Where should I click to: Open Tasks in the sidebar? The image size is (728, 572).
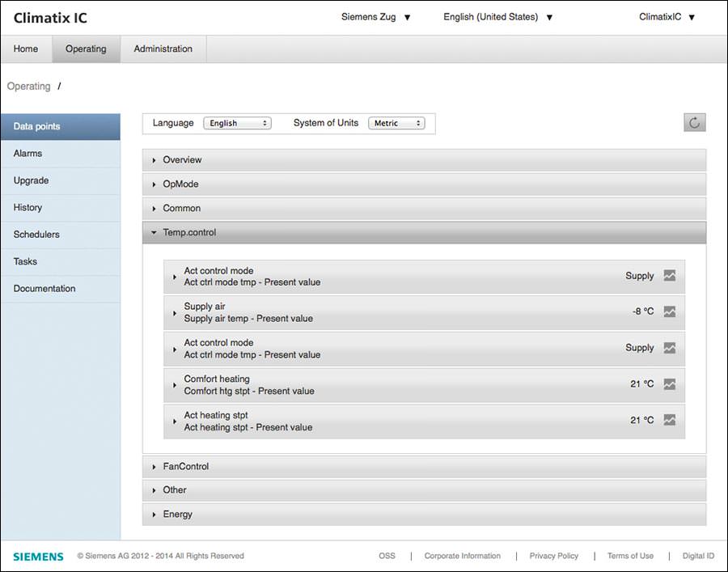pos(61,261)
